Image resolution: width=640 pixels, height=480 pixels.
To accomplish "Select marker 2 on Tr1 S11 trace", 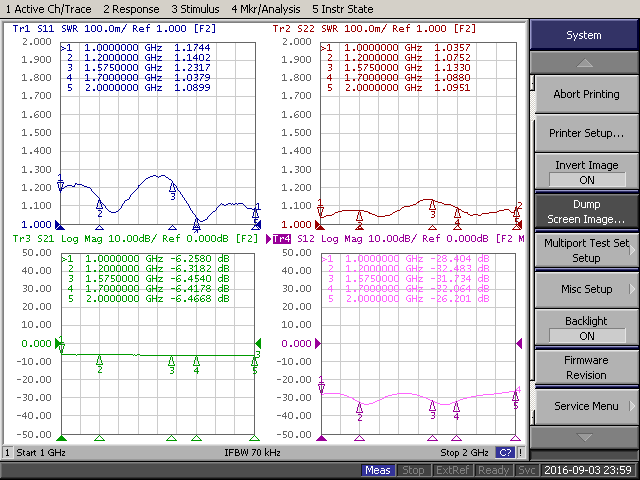I will pyautogui.click(x=100, y=208).
